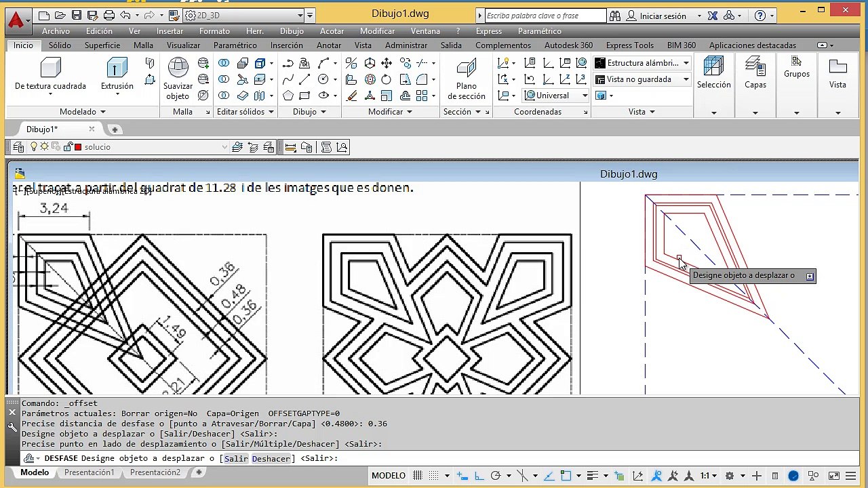Open the Archivo menu
This screenshot has width=868, height=488.
point(56,31)
